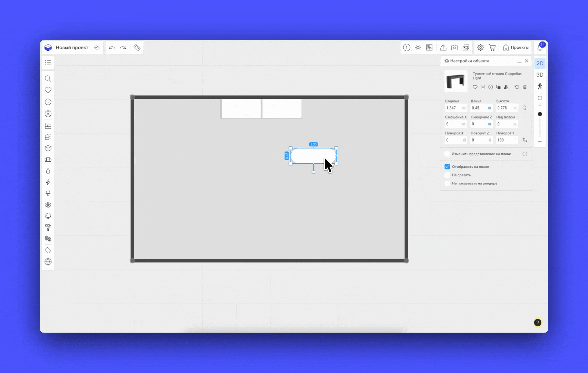Take a snapshot with the camera icon
The height and width of the screenshot is (373, 588).
click(x=454, y=48)
